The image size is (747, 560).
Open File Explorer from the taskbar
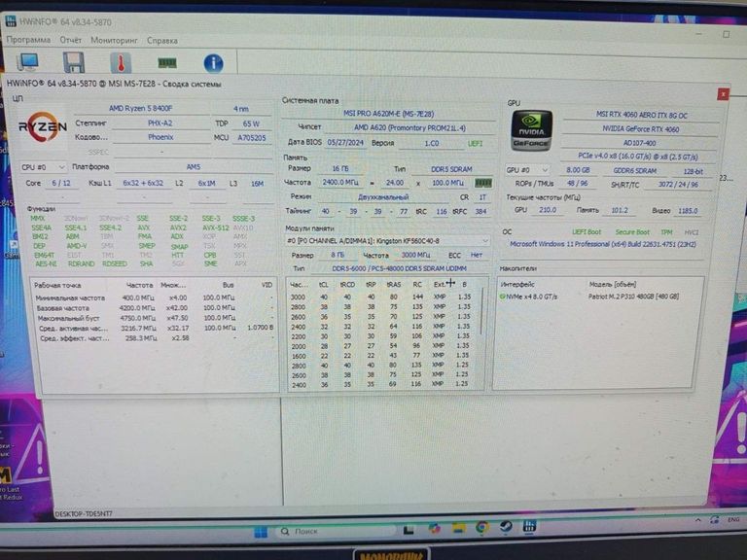point(458,528)
